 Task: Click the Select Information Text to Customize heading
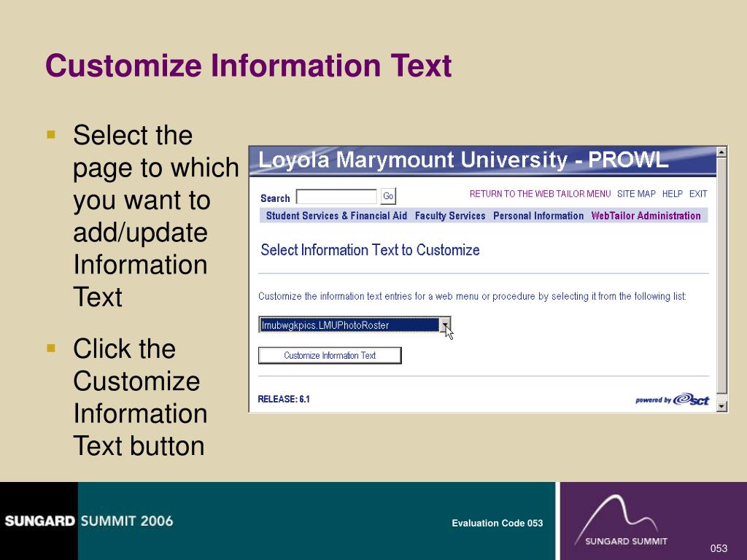(x=370, y=250)
